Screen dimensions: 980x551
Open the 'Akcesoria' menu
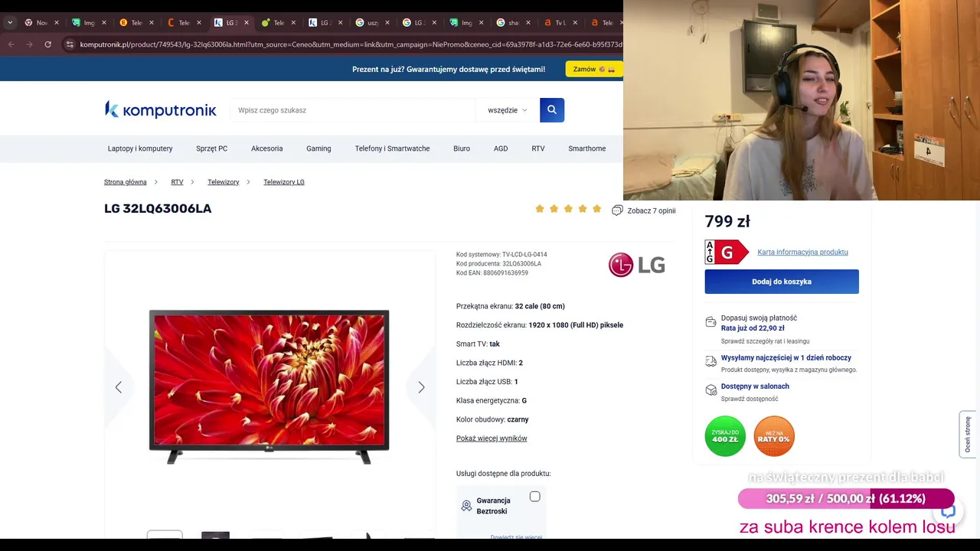(x=267, y=148)
